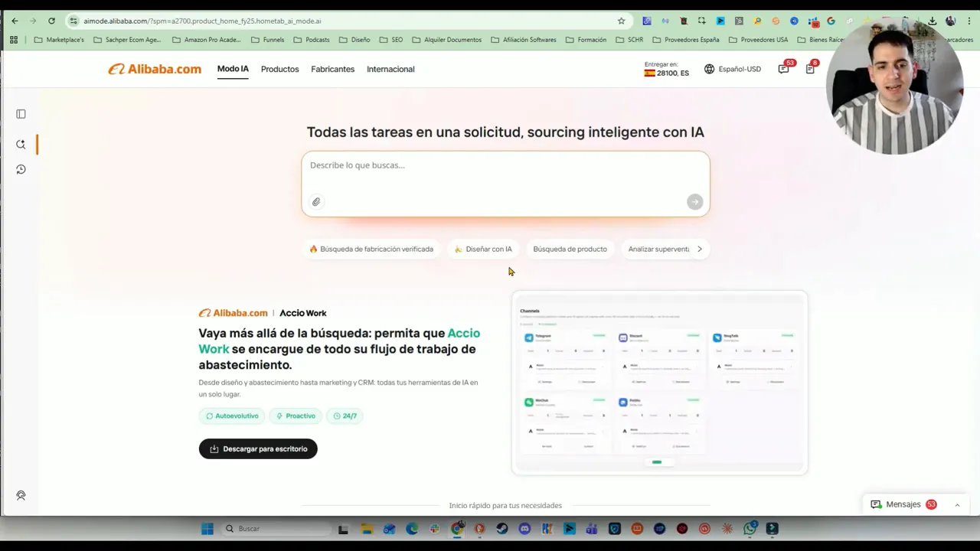Click the Proactivo tag
Screen dimensions: 980x551
point(295,416)
